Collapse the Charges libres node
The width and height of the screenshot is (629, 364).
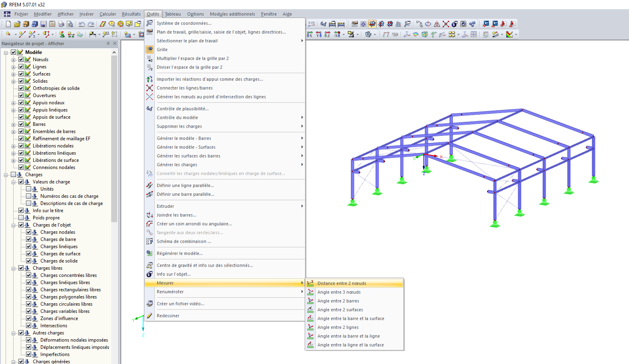click(x=13, y=269)
